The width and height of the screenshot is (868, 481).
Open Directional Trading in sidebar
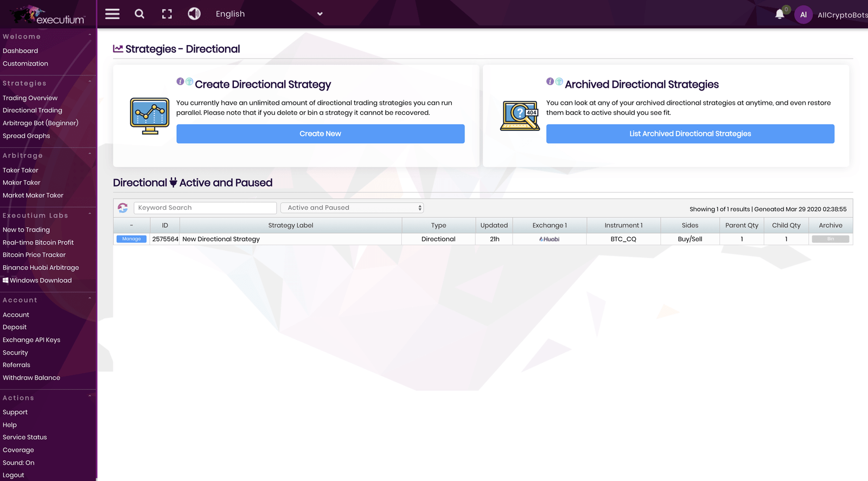33,111
